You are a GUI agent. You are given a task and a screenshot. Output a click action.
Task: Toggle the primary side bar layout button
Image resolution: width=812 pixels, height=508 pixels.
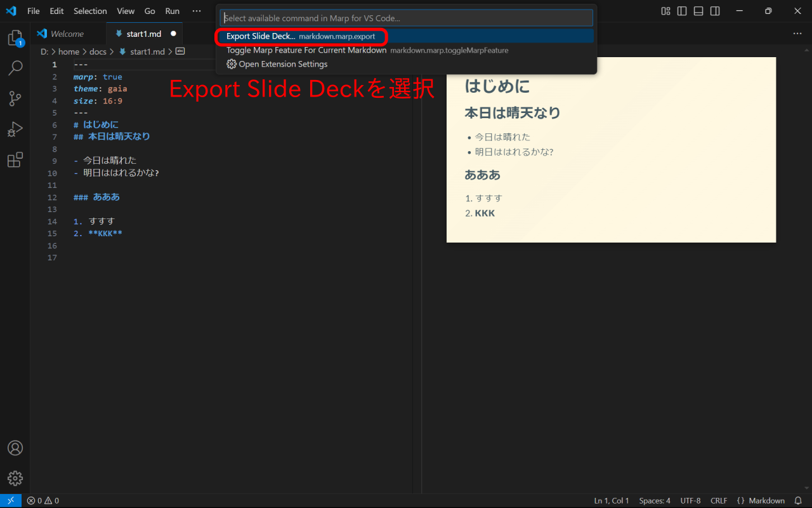(x=682, y=11)
